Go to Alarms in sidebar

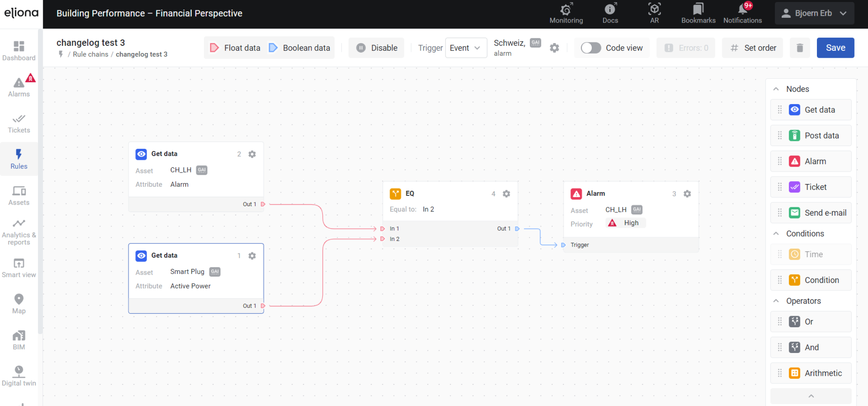point(19,86)
